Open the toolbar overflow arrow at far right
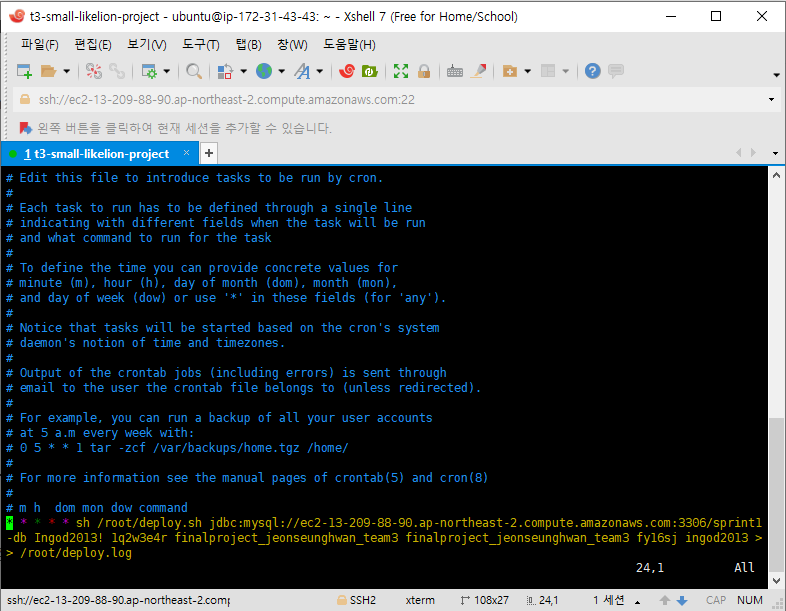The width and height of the screenshot is (786, 611). pos(776,75)
